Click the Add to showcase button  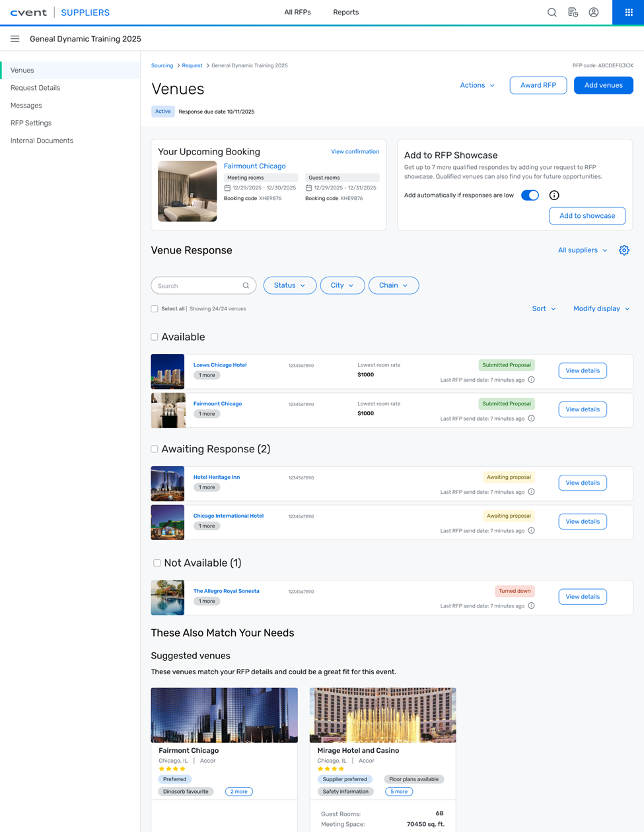pyautogui.click(x=587, y=216)
